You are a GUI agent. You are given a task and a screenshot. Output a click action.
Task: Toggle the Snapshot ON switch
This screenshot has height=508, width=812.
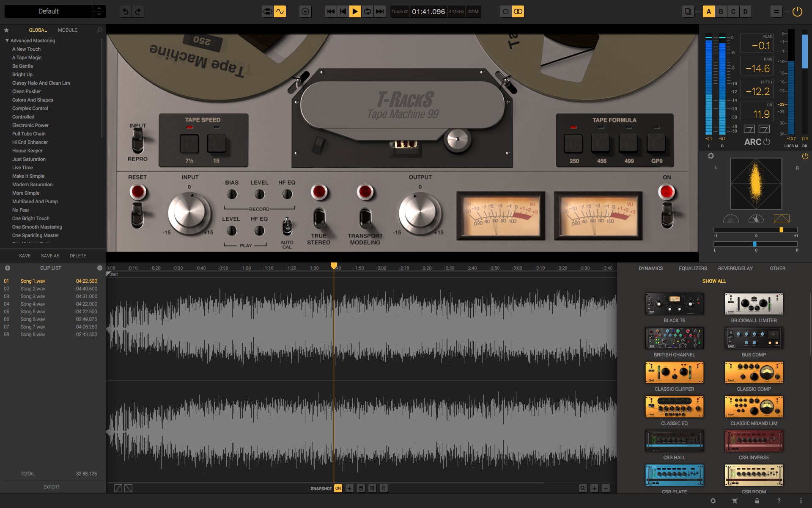pos(337,488)
